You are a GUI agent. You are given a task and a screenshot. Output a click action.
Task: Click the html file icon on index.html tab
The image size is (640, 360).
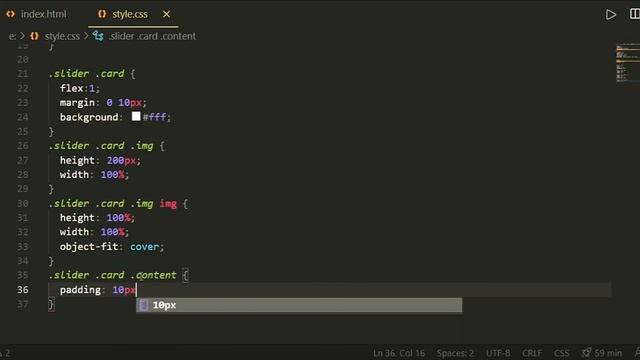(11, 14)
